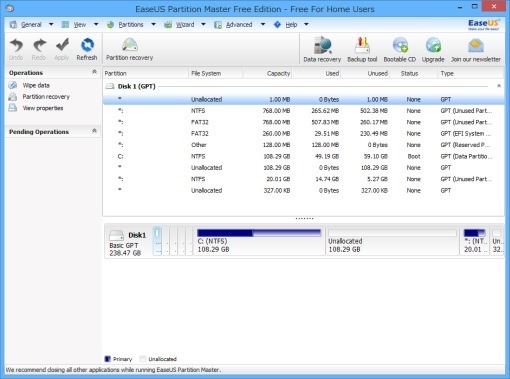The height and width of the screenshot is (379, 510).
Task: Sort by the Type column header
Action: tap(471, 73)
